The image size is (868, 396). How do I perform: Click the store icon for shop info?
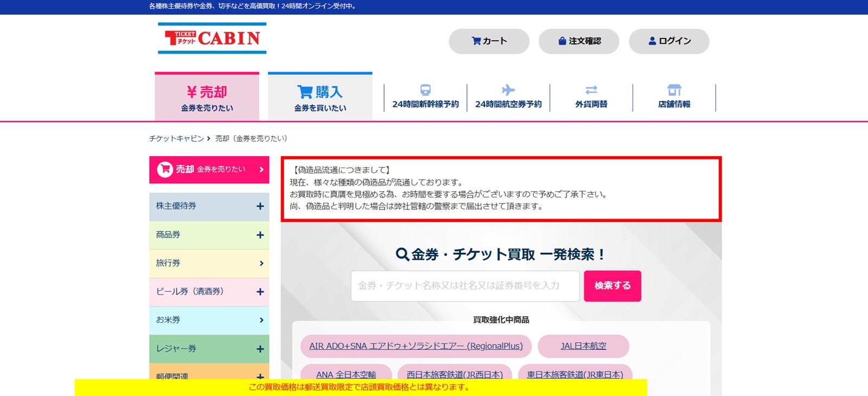[674, 90]
